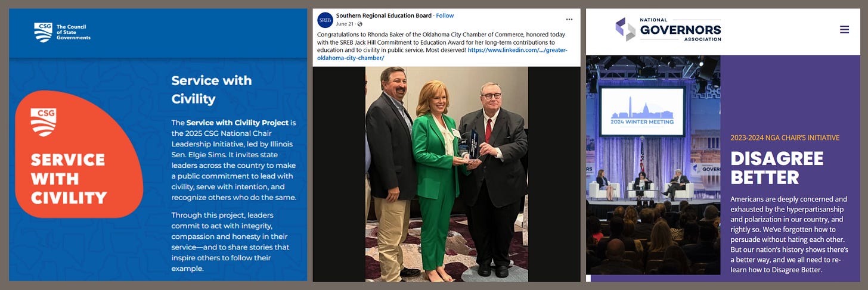Click the June 21 post timestamp

(x=345, y=24)
